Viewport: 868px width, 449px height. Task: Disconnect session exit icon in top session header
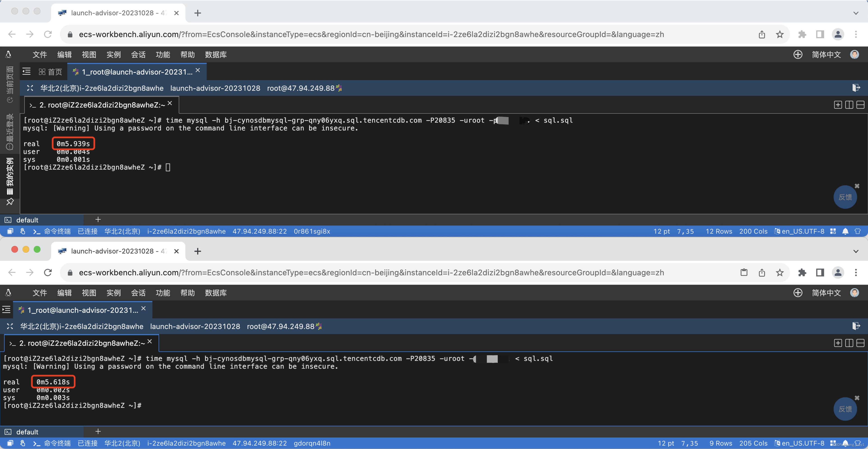point(856,88)
